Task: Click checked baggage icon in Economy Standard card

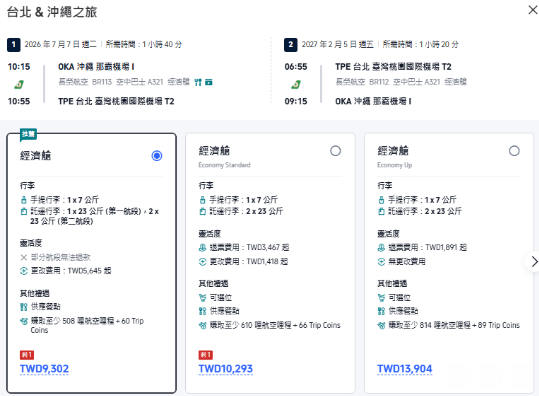Action: [x=202, y=211]
